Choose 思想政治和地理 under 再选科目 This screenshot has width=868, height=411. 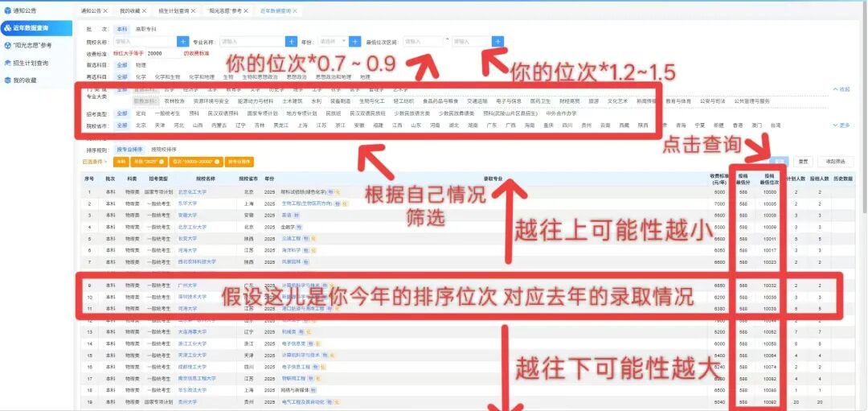334,77
